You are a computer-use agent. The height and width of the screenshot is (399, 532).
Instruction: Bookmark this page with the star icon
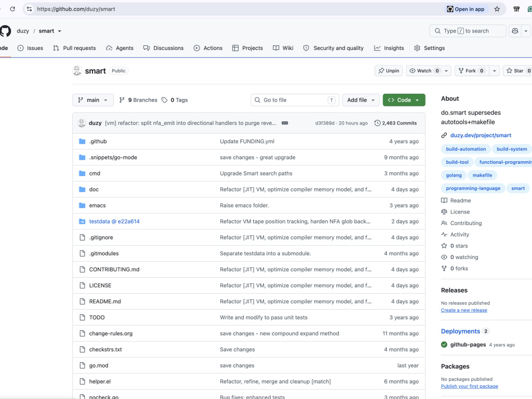pos(497,9)
